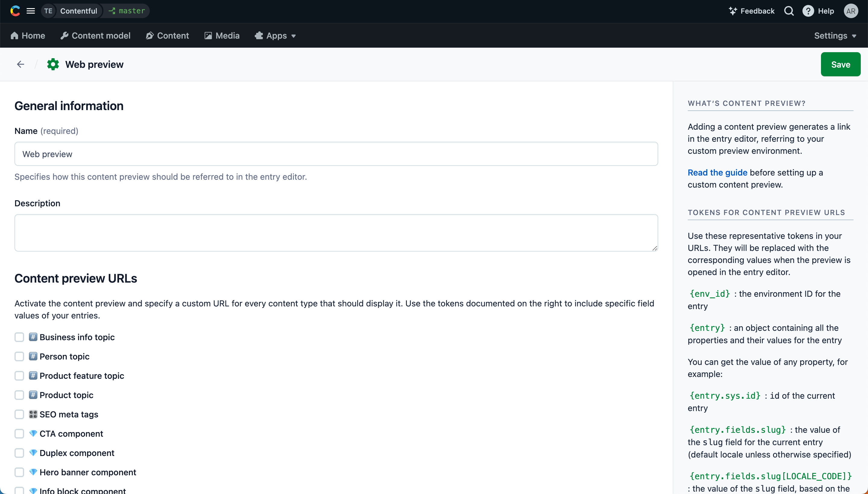Screen dimensions: 868x494
Task: Open the Read the guide link
Action: tap(717, 173)
